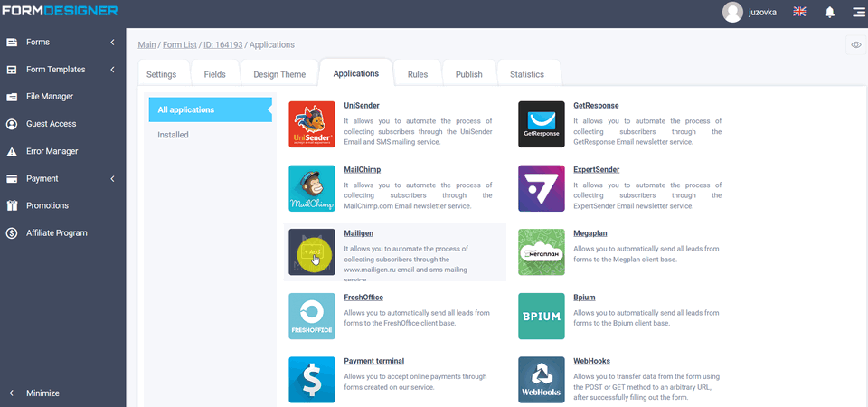Expand Form Templates submenu
868x407 pixels.
click(61, 70)
